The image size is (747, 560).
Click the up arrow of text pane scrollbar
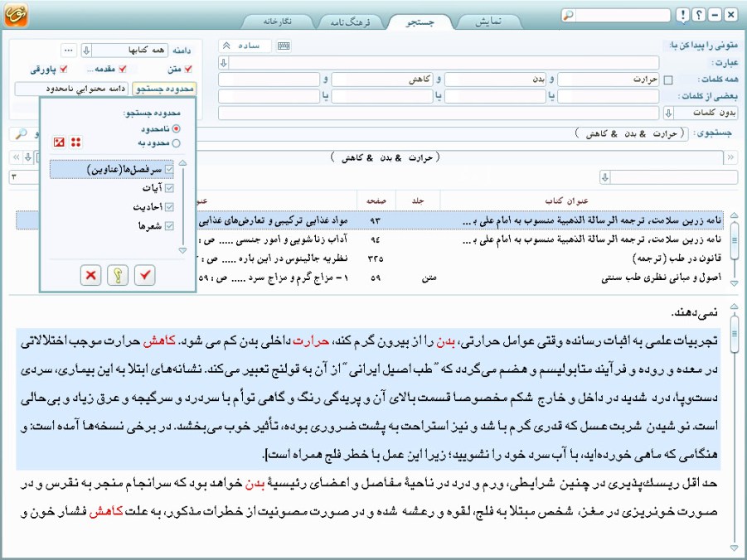[x=734, y=307]
